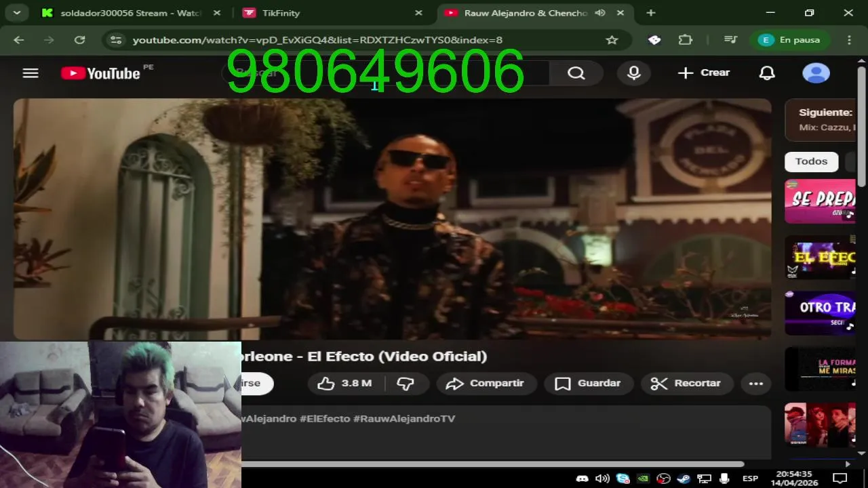
Task: Go to YouTube home via logo
Action: pos(100,73)
